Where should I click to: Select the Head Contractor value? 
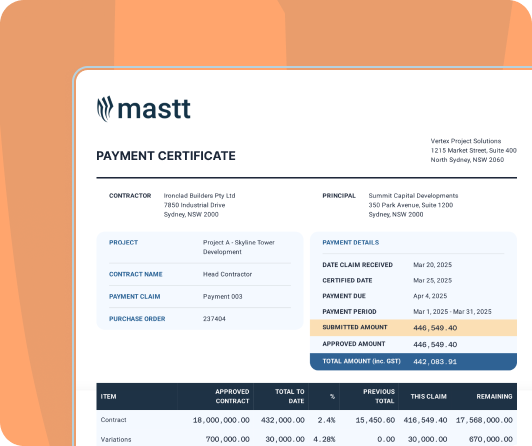pos(227,274)
